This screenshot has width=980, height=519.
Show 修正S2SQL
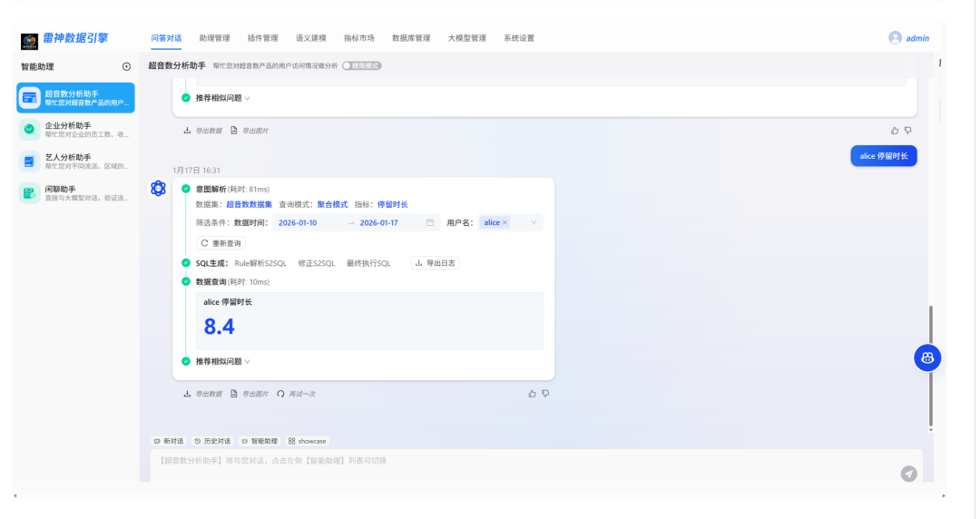[x=317, y=263]
